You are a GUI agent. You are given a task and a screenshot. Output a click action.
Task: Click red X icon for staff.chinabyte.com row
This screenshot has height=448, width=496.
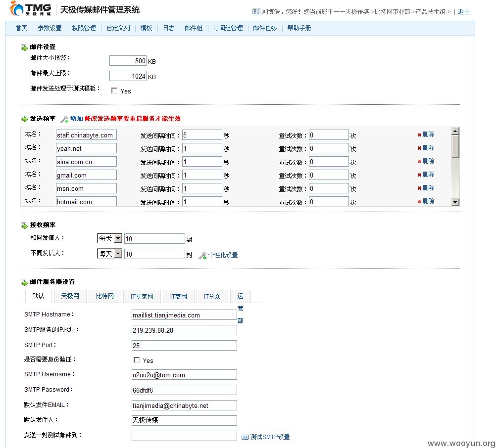coord(419,135)
